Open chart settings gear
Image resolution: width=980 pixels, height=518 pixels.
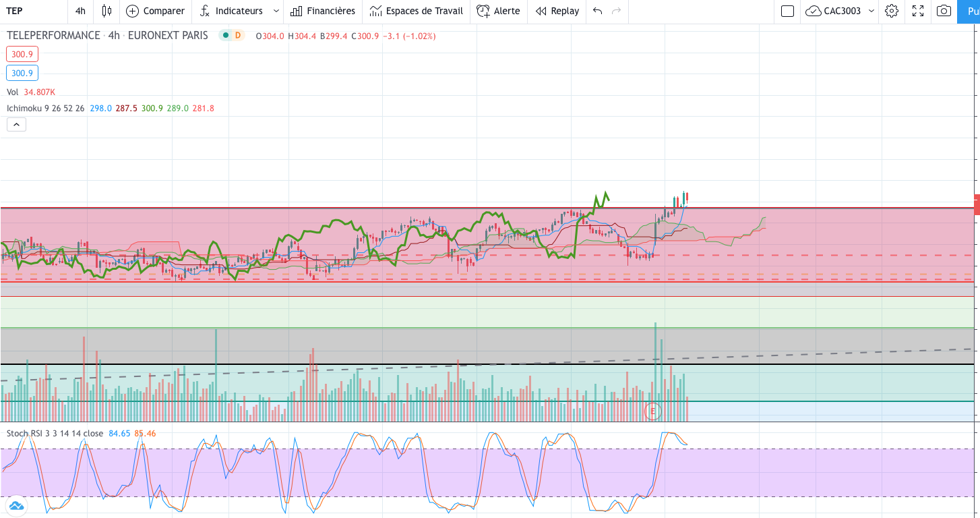pos(892,11)
